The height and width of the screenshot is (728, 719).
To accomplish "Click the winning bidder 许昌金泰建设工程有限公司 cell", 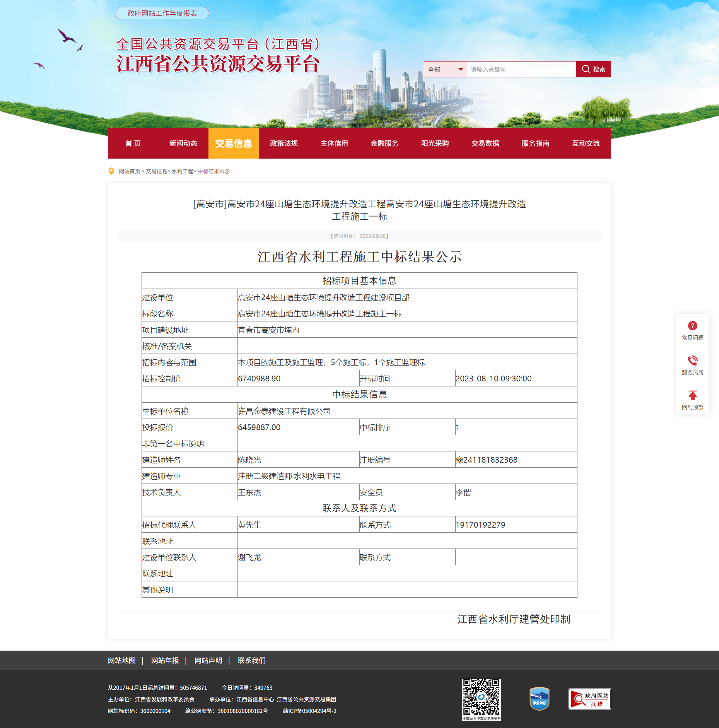I will point(407,411).
